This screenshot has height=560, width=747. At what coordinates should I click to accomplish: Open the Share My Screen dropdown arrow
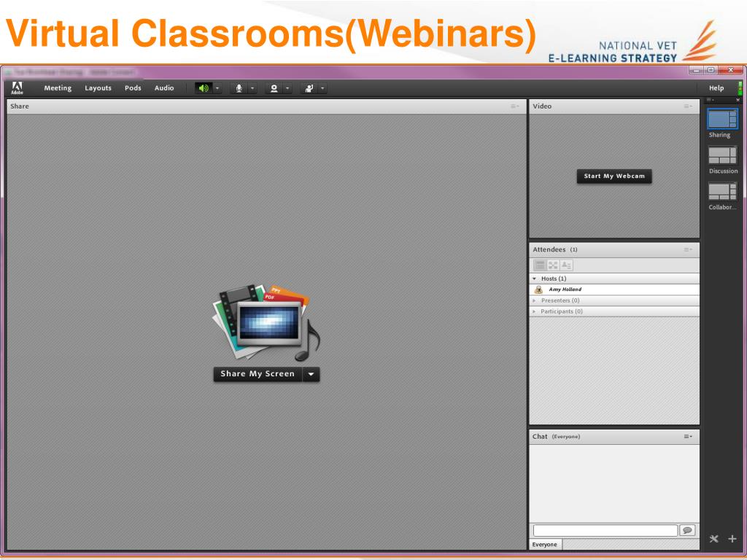tap(311, 374)
